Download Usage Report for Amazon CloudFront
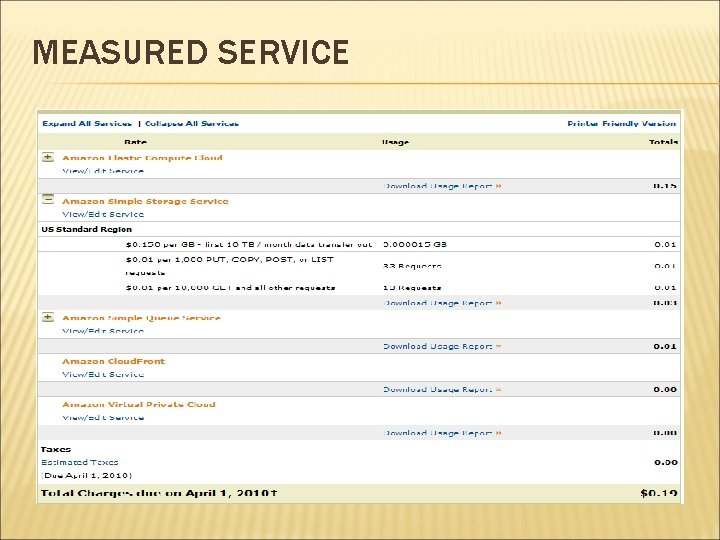720x540 pixels. (443, 389)
